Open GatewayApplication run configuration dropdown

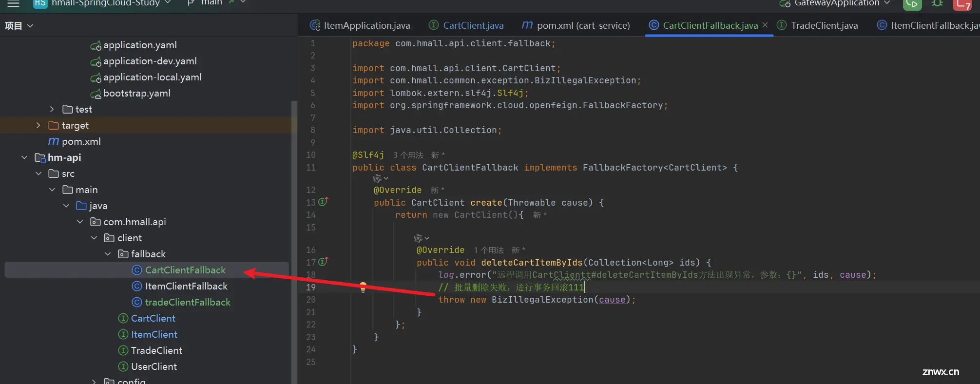(835, 3)
